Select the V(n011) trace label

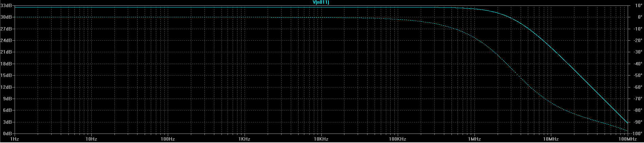[321, 2]
